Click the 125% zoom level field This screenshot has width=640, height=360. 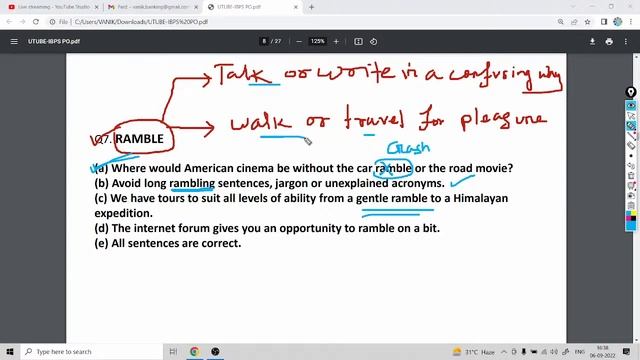point(317,41)
